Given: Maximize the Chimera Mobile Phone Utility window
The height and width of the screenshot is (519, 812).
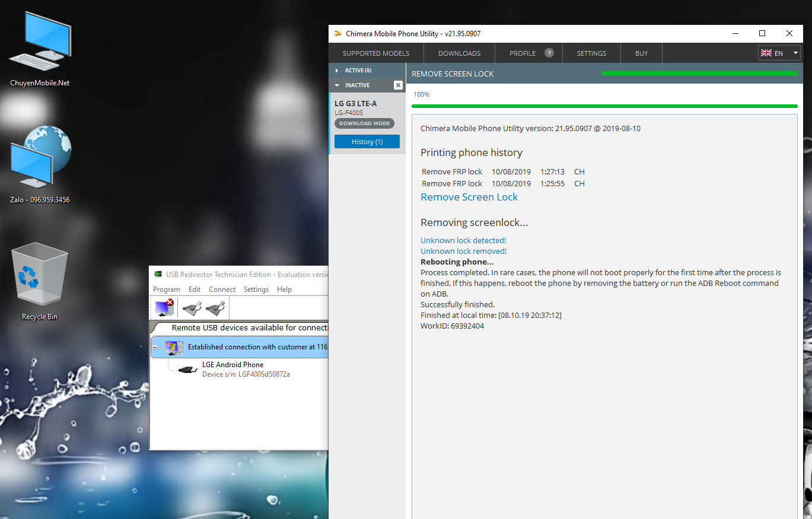Looking at the screenshot, I should (x=762, y=34).
